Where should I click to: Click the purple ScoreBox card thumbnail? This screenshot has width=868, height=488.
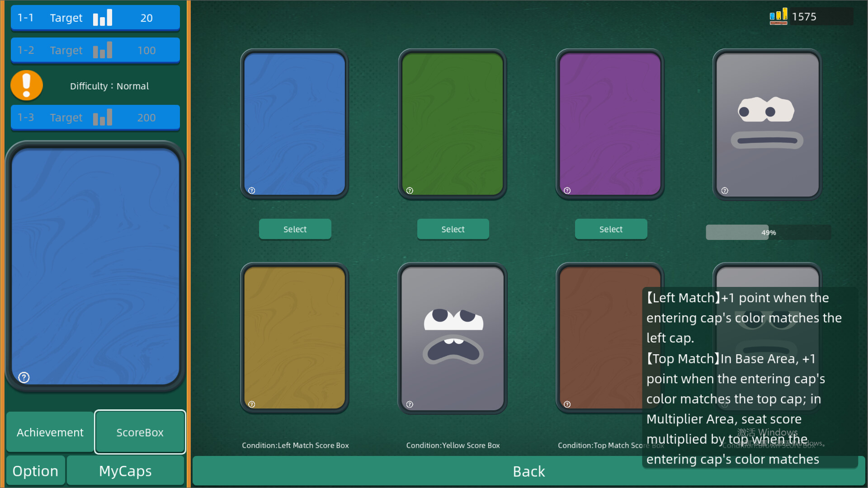click(x=609, y=123)
